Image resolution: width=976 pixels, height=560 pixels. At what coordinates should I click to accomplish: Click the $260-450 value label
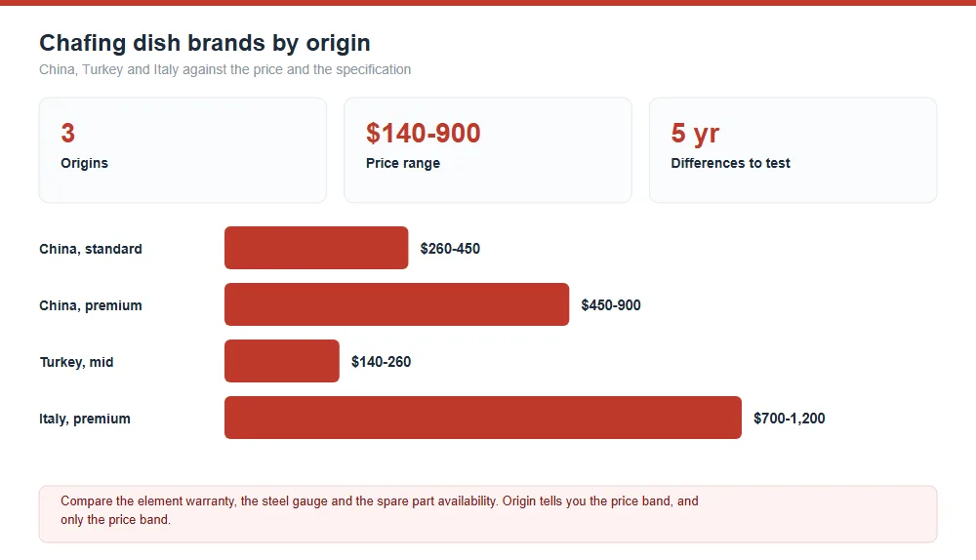coord(450,249)
